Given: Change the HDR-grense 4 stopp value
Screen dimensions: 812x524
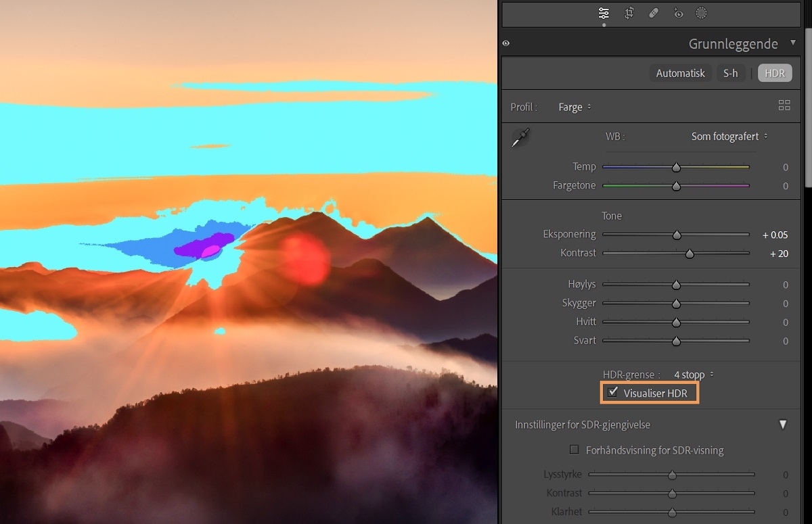Looking at the screenshot, I should click(690, 375).
